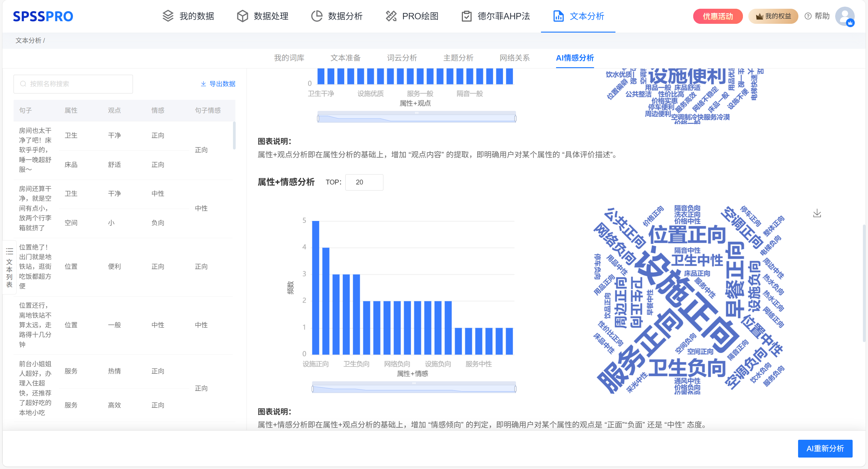Expand the 文本列表 side panel
Image resolution: width=868 pixels, height=469 pixels.
click(x=9, y=268)
